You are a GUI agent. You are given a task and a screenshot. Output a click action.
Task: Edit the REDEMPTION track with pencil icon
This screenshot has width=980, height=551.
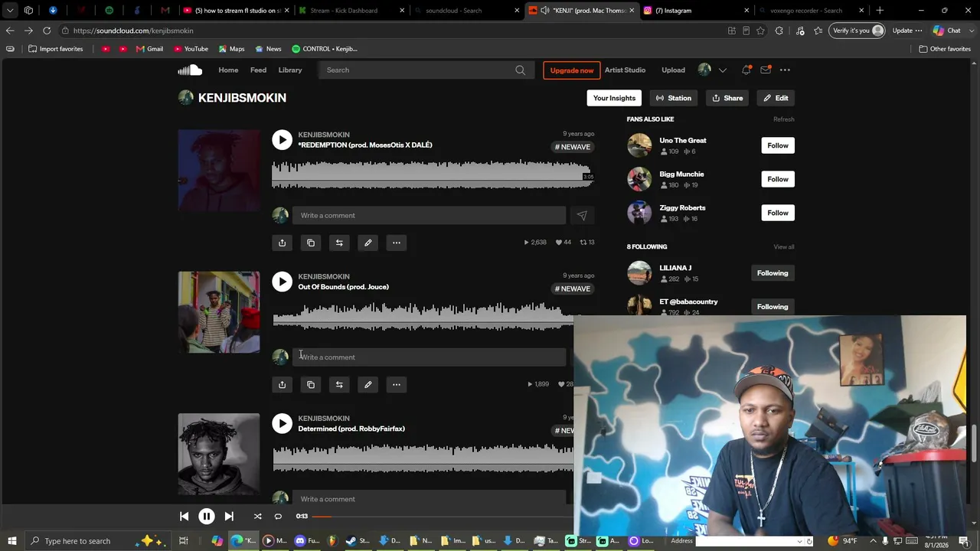click(x=368, y=243)
